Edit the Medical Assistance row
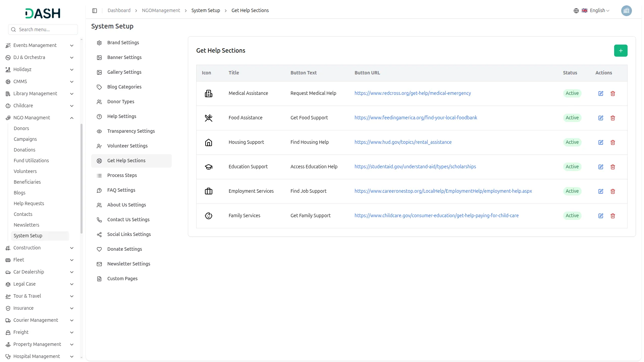The image size is (644, 362). point(601,94)
